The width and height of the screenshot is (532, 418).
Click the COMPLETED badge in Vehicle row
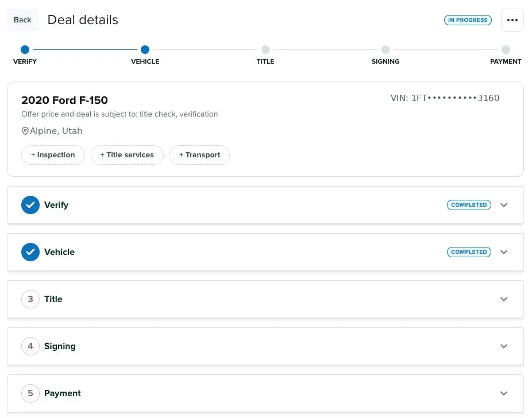coord(469,252)
